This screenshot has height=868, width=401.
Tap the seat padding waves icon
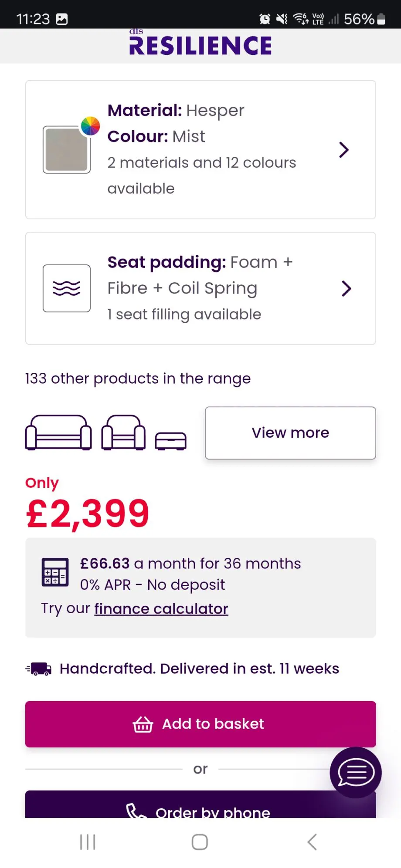(67, 288)
